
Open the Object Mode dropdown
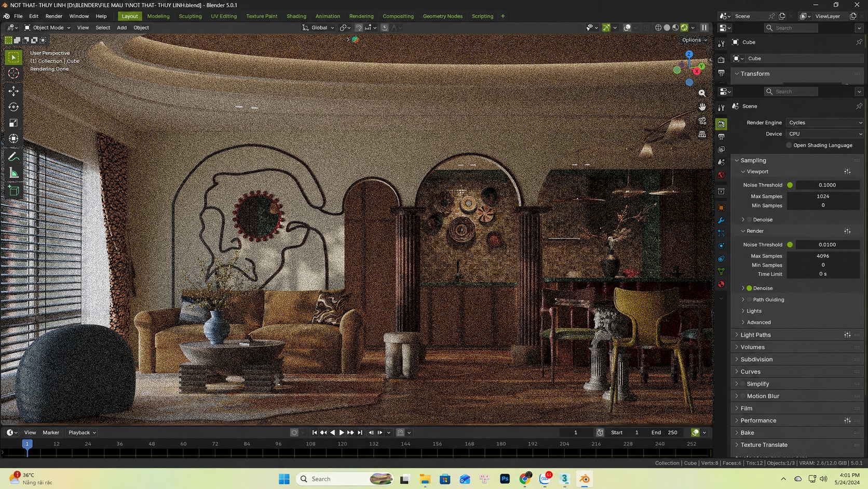pyautogui.click(x=47, y=28)
